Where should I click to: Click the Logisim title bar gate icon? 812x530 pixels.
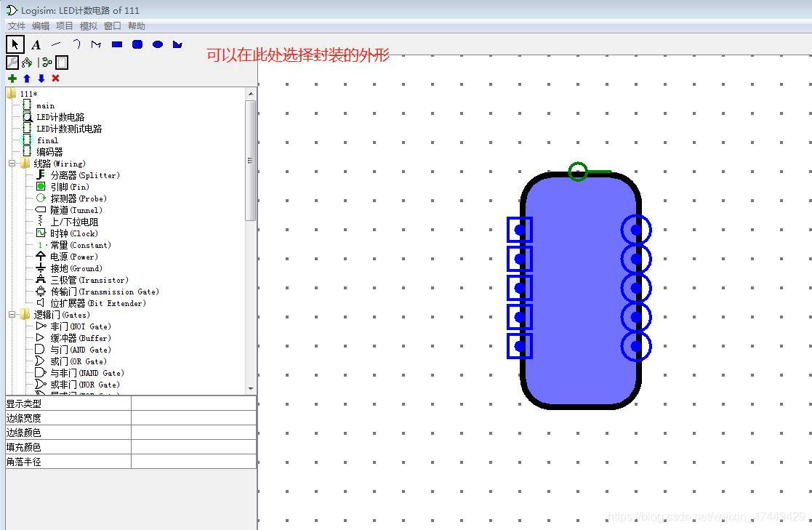(x=12, y=10)
